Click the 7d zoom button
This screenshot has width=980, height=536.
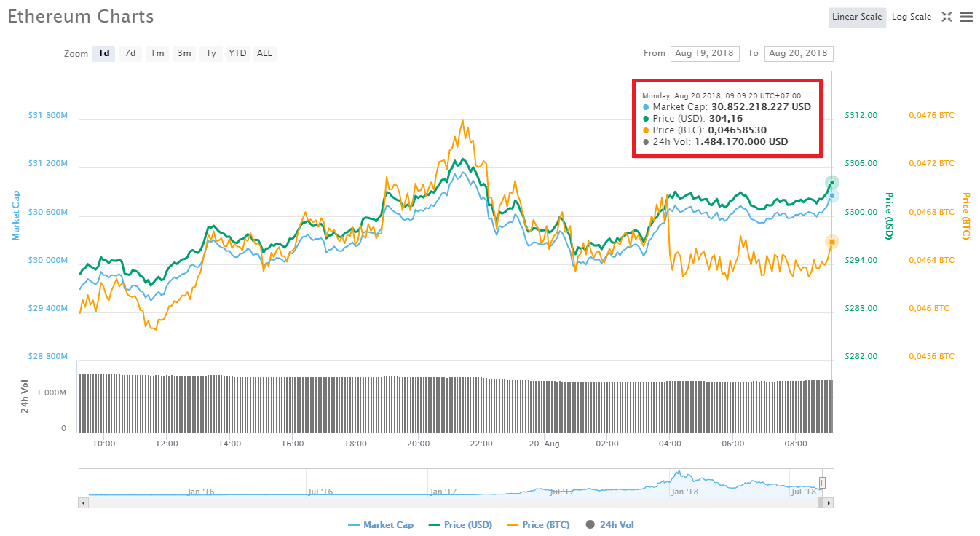130,52
